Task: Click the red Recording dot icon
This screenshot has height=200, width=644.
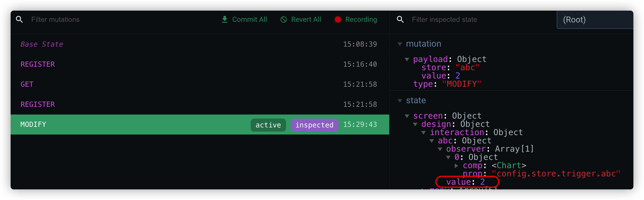Action: 338,19
